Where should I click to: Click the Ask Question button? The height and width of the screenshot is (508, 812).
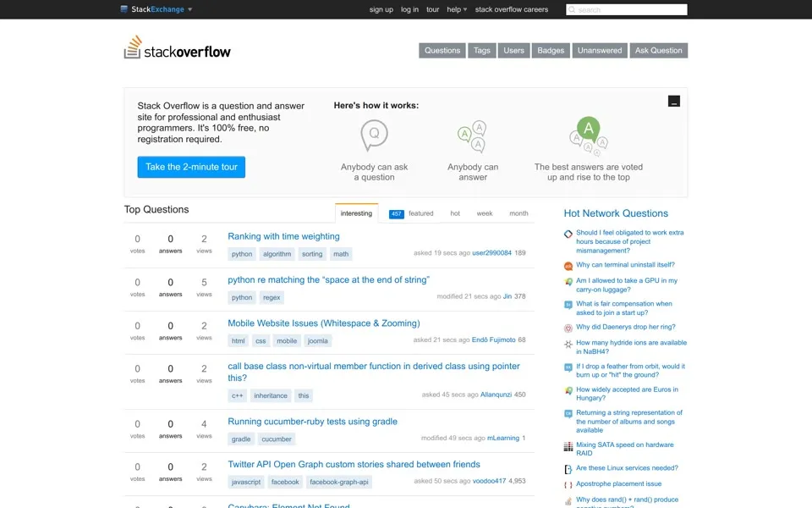[x=659, y=50]
